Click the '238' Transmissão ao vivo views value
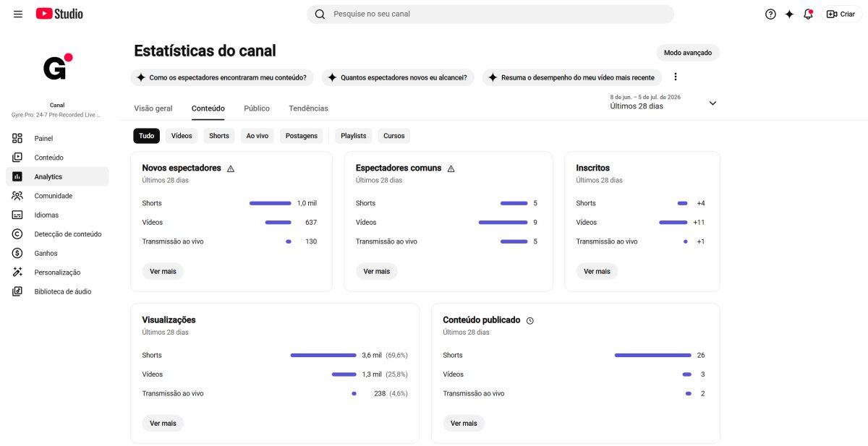868x446 pixels. point(380,393)
